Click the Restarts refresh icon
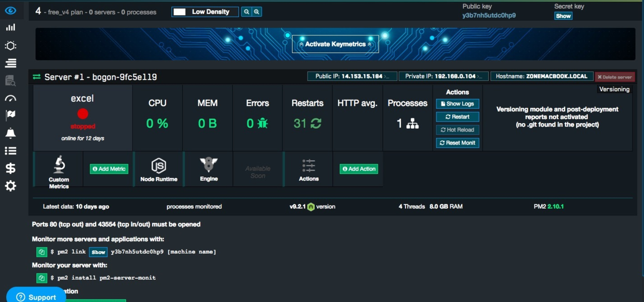Viewport: 644px width, 302px height. click(x=316, y=123)
